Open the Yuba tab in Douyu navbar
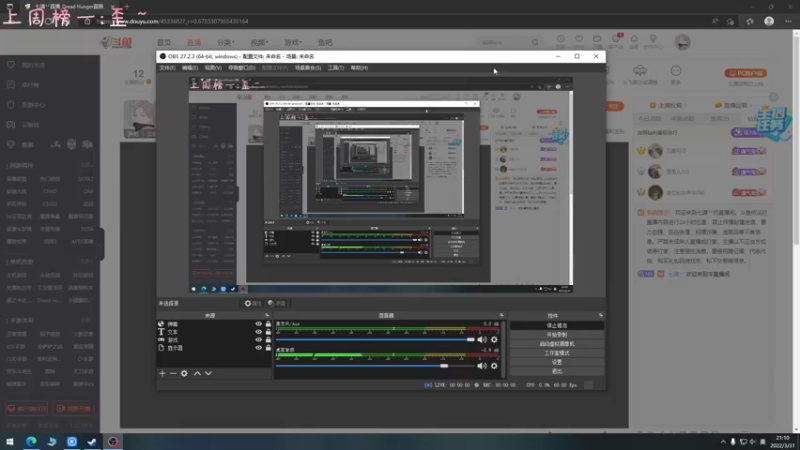The width and height of the screenshot is (800, 450). tap(325, 42)
